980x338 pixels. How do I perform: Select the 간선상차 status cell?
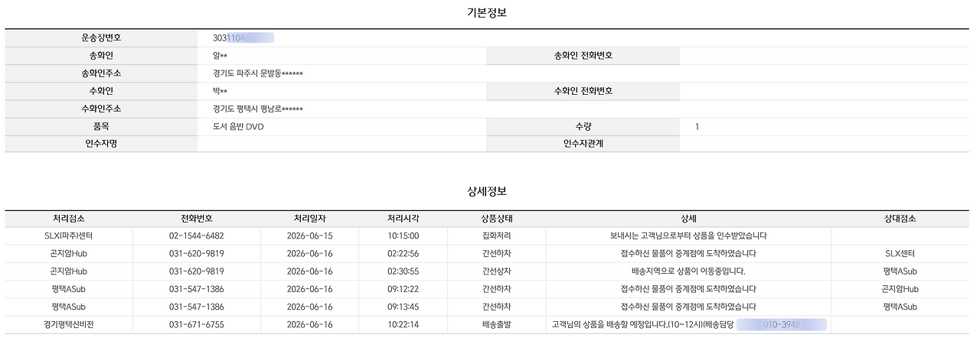496,271
